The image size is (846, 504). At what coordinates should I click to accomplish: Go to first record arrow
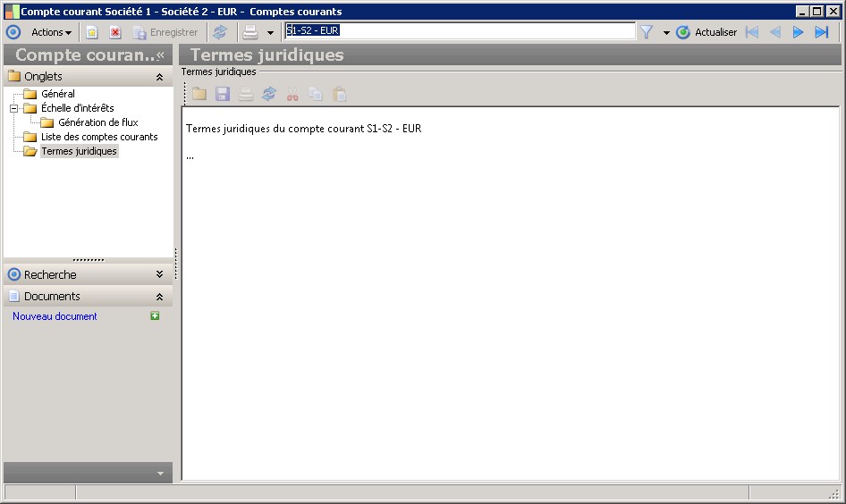point(752,32)
